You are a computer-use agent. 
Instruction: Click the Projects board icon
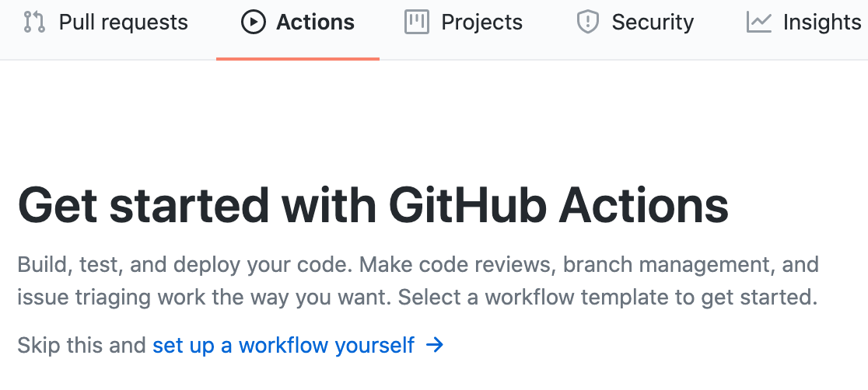pyautogui.click(x=417, y=23)
